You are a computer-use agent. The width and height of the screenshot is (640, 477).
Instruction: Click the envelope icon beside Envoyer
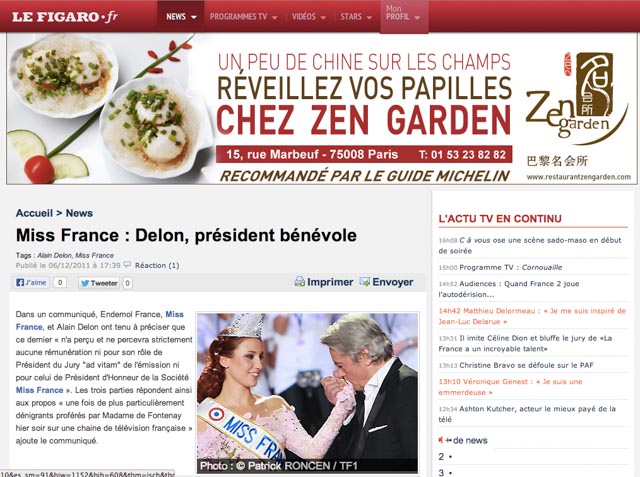(x=364, y=282)
